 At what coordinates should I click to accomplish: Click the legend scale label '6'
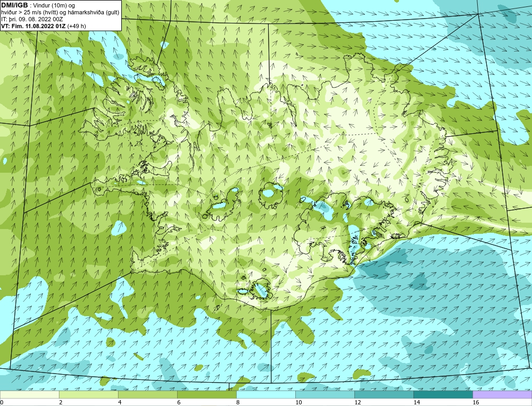coord(179,402)
